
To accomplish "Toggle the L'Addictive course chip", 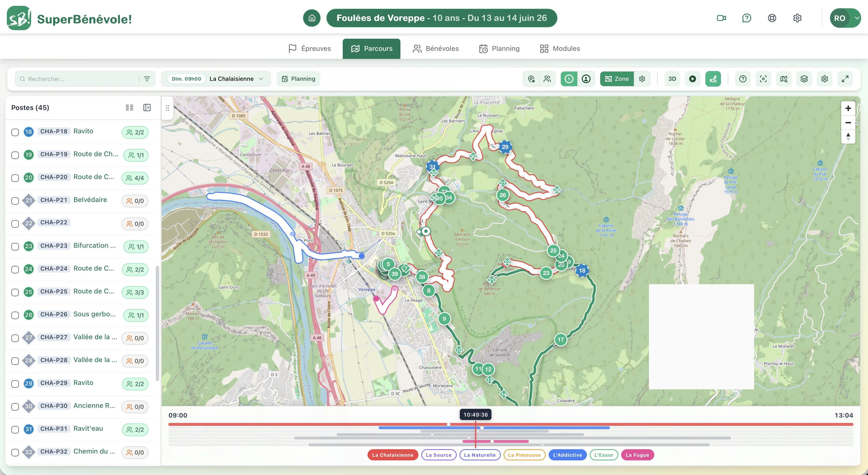I will [567, 455].
